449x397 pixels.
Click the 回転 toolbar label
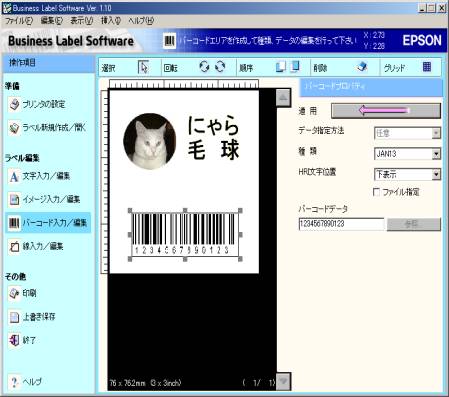click(171, 68)
